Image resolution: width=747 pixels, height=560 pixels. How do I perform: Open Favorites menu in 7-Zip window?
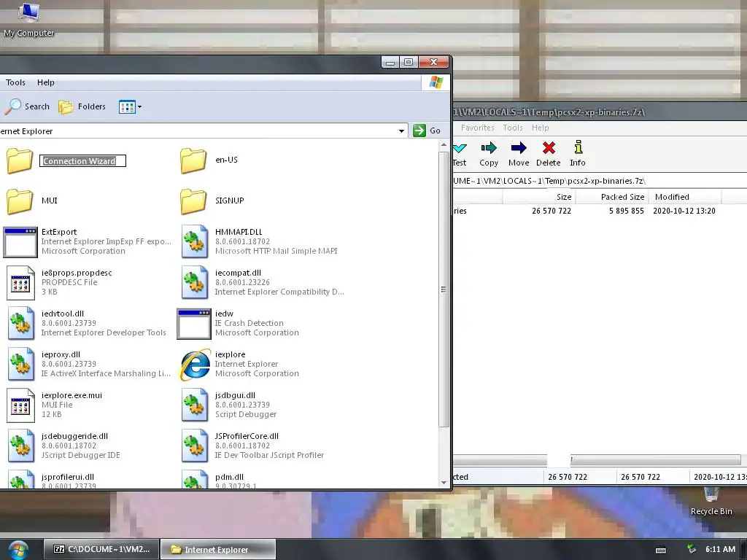pyautogui.click(x=477, y=128)
